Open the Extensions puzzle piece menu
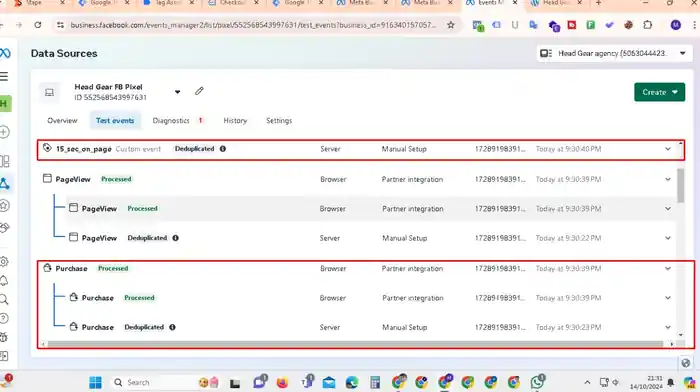 (x=648, y=25)
